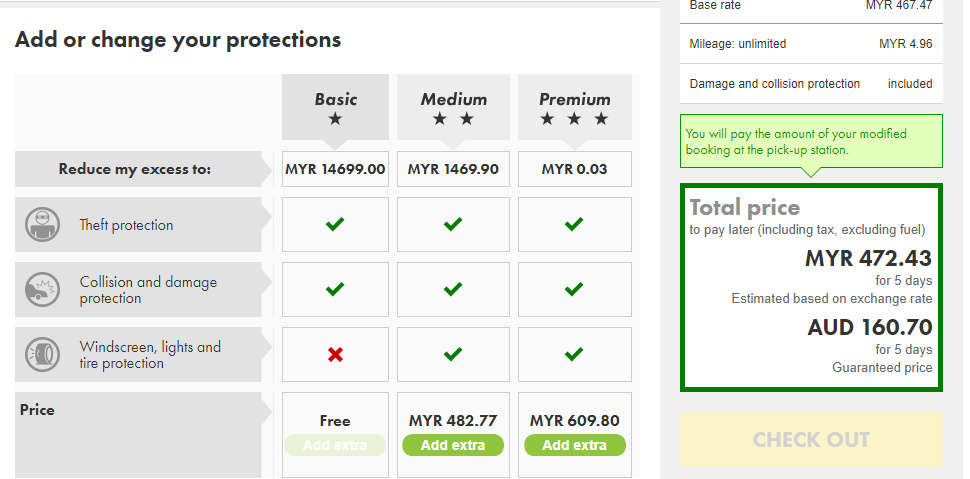Click the Theft protection masked-person icon

pyautogui.click(x=43, y=224)
